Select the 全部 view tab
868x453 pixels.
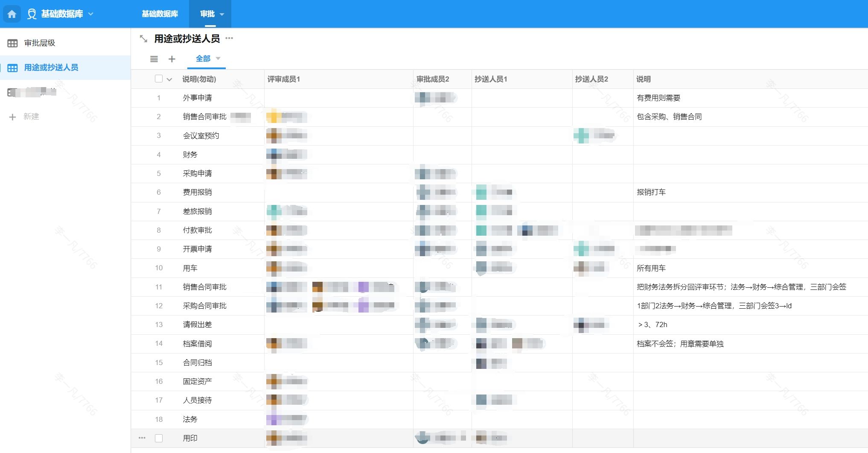[203, 59]
